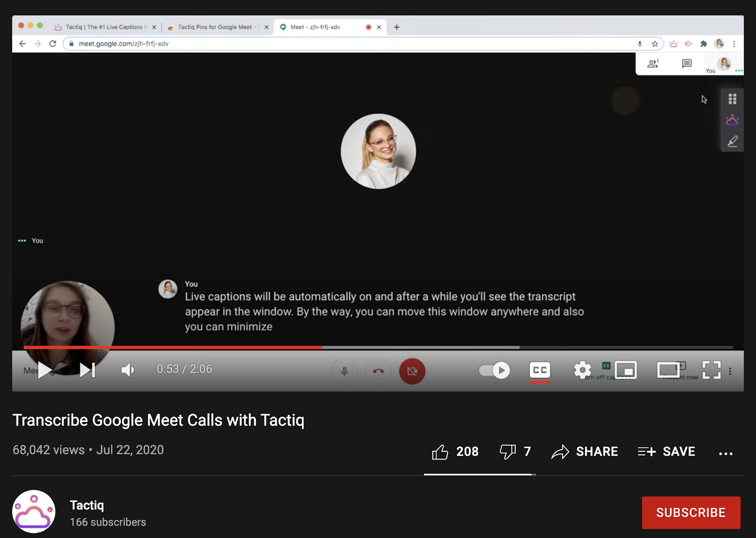Image resolution: width=756 pixels, height=538 pixels.
Task: Open the Tactiq channel avatar
Action: click(x=34, y=512)
